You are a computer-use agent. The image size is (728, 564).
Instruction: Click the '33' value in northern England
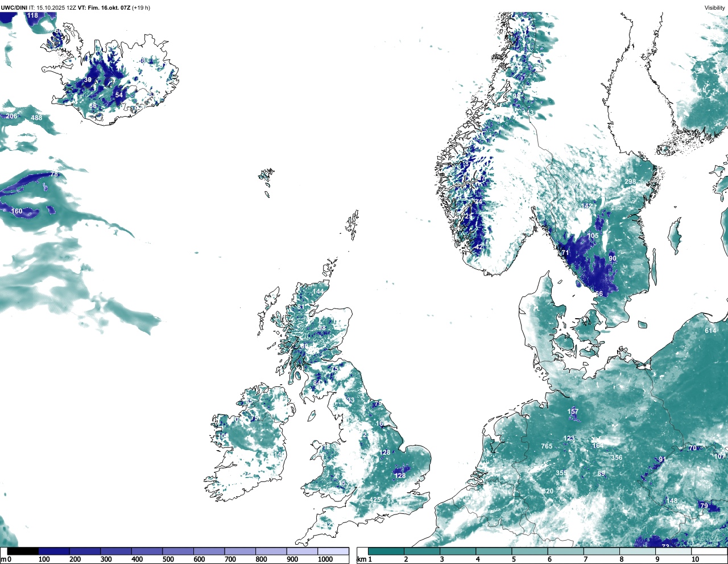[350, 400]
